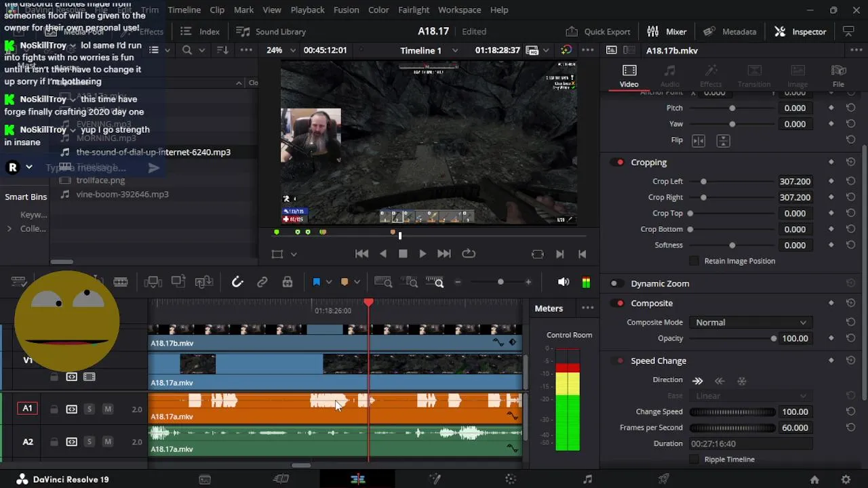Toggle linked selection chain icon
868x488 pixels.
(262, 282)
